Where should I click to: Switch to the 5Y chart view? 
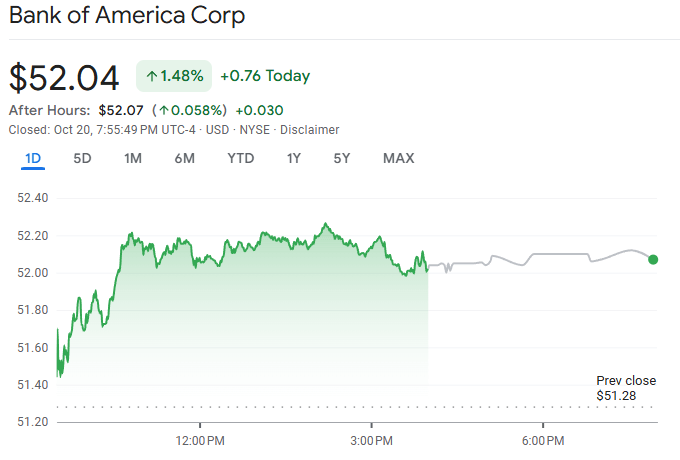[342, 158]
